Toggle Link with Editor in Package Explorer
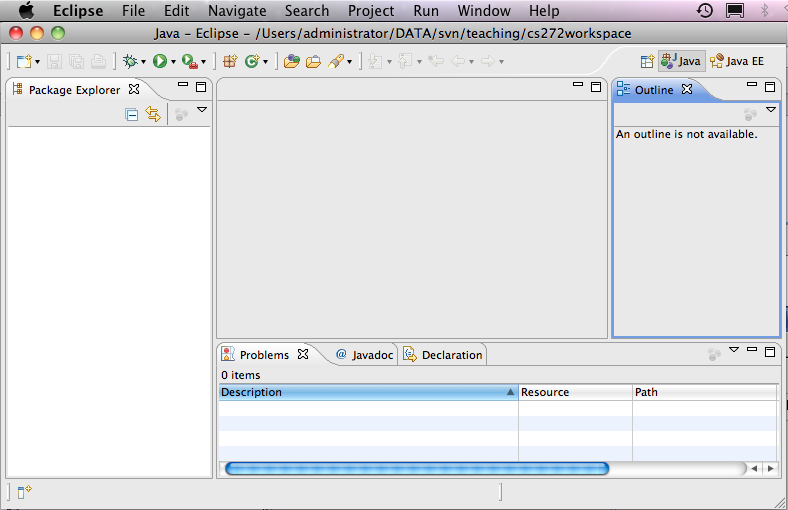The image size is (788, 510). tap(153, 114)
